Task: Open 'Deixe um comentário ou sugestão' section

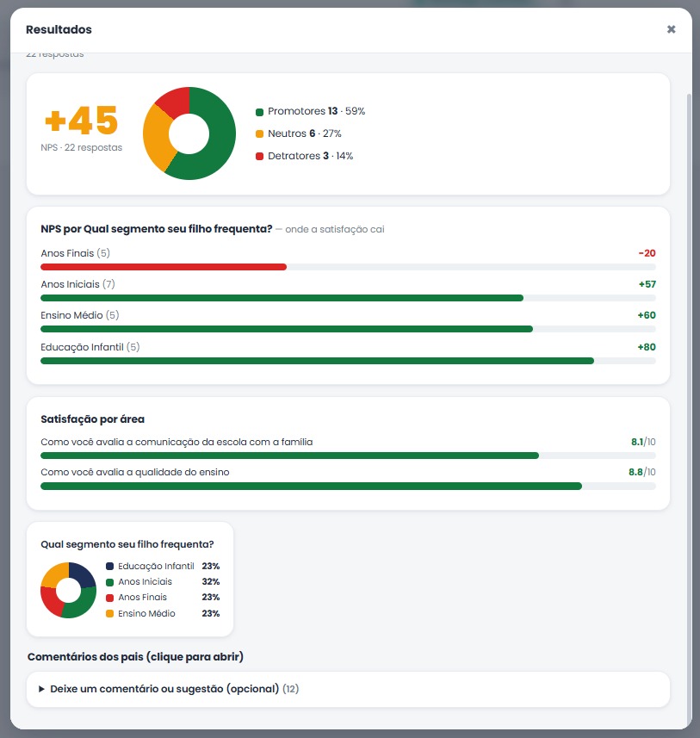Action: coord(348,689)
